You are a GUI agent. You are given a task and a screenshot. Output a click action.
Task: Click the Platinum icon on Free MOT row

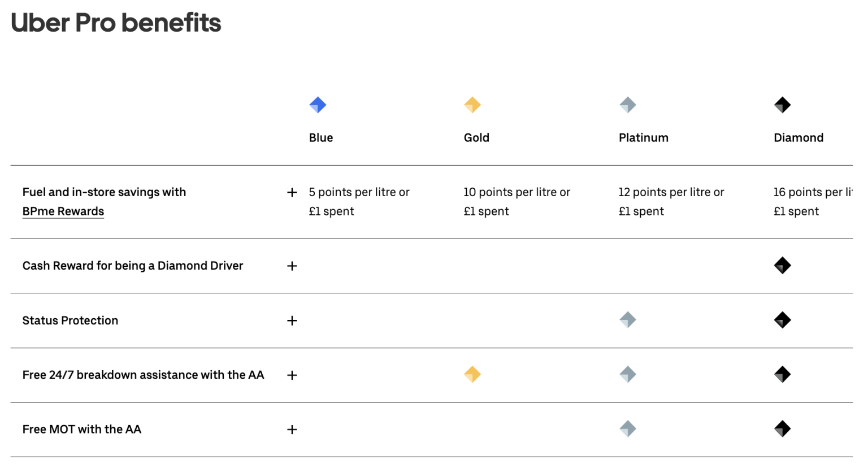(x=628, y=429)
